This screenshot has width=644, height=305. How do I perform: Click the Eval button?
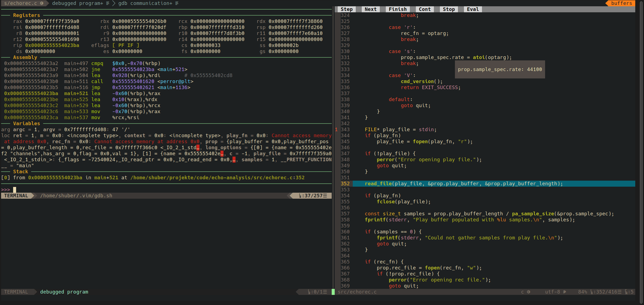(x=473, y=9)
